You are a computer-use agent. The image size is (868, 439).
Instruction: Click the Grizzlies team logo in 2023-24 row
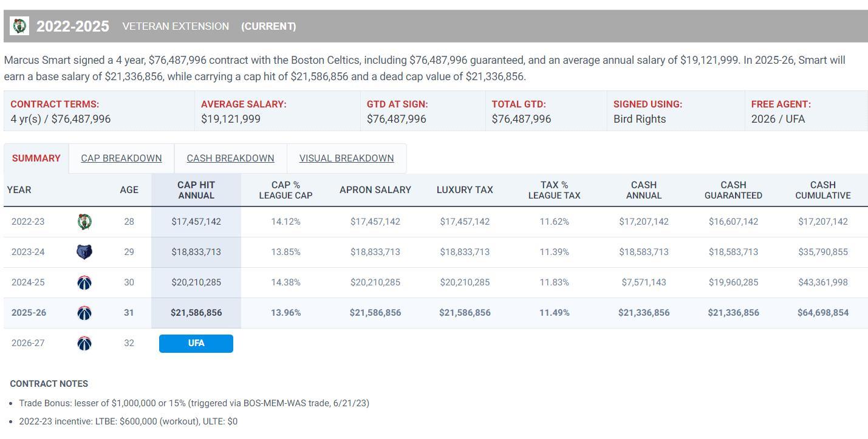click(x=84, y=252)
